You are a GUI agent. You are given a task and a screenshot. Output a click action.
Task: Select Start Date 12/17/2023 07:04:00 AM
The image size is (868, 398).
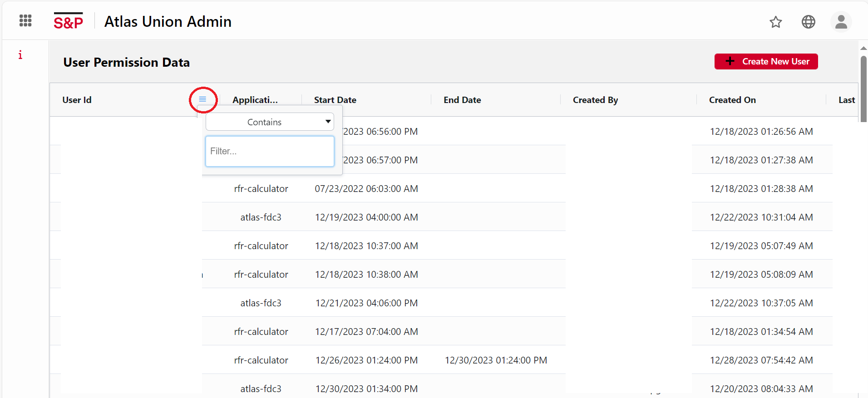(x=367, y=332)
